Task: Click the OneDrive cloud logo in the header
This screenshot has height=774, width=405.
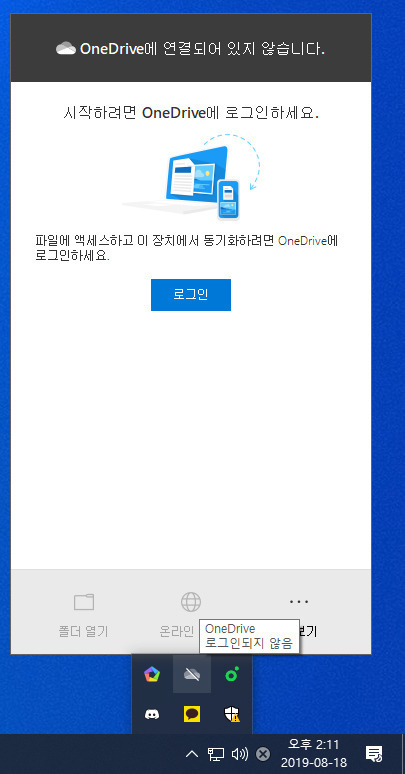Action: pyautogui.click(x=66, y=48)
